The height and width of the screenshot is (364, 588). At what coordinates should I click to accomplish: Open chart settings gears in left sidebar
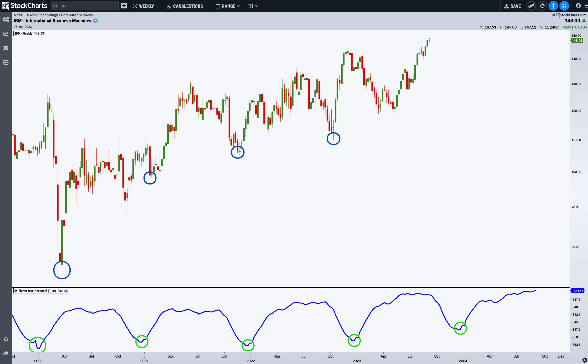6,19
